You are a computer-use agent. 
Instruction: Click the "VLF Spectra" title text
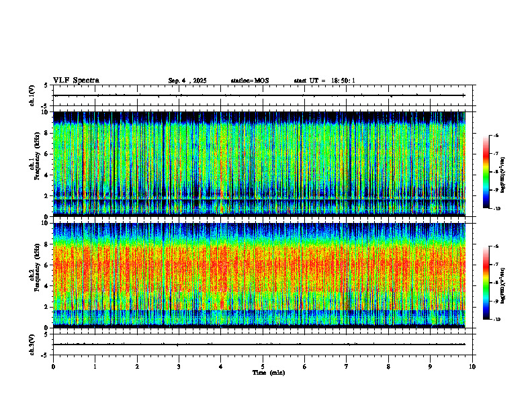[76, 81]
